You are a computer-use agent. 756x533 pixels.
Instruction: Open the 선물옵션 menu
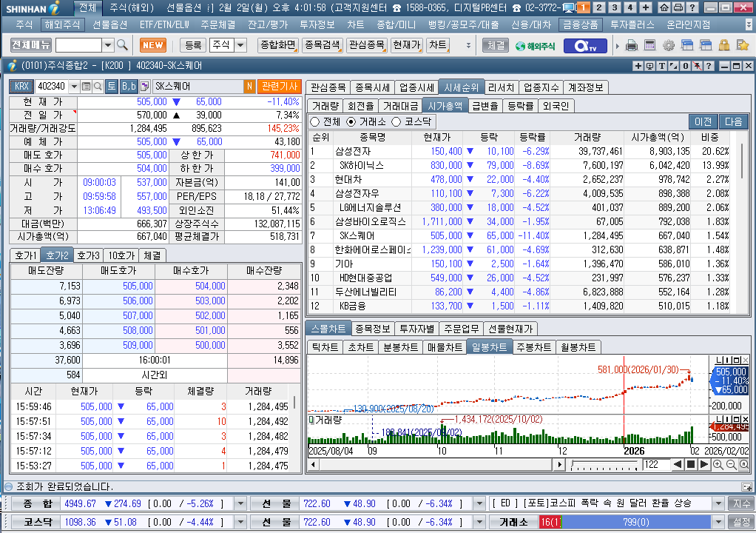110,24
